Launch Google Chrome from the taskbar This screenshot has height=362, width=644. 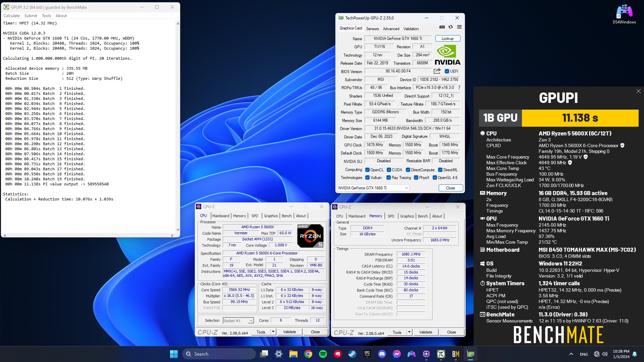(x=308, y=354)
